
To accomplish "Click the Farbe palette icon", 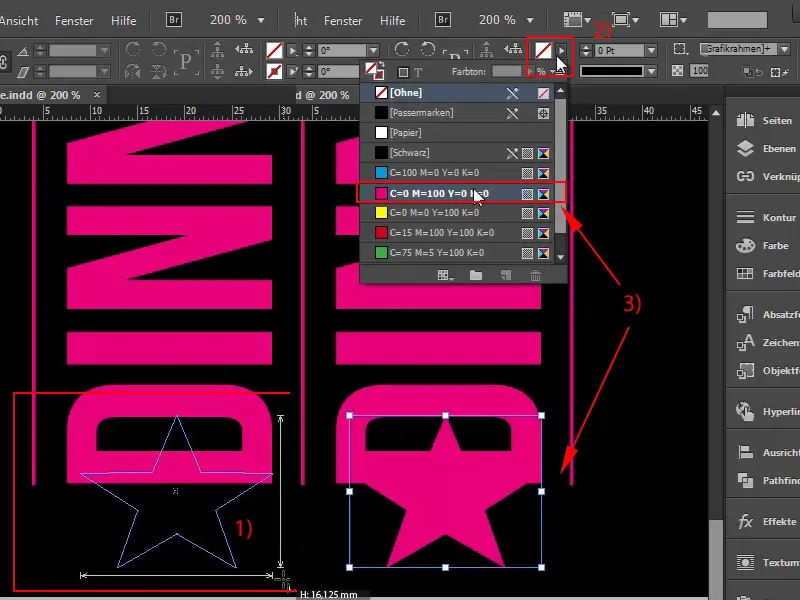I will [745, 245].
